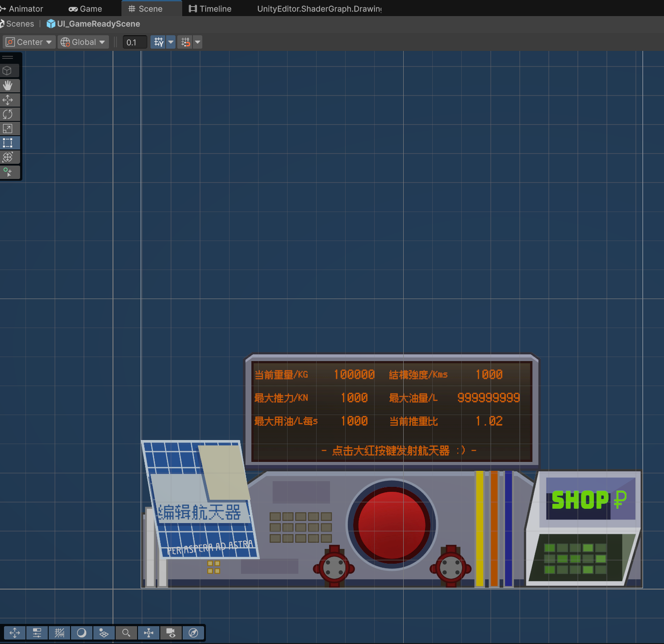Viewport: 664px width, 644px height.
Task: Select the Scale tool
Action: click(8, 129)
